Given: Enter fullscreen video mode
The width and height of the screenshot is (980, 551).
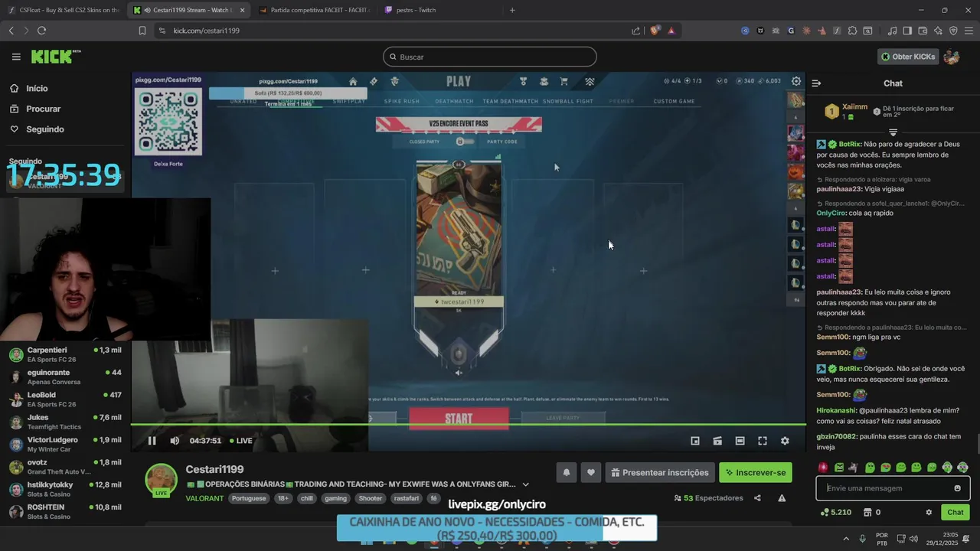Looking at the screenshot, I should [763, 441].
